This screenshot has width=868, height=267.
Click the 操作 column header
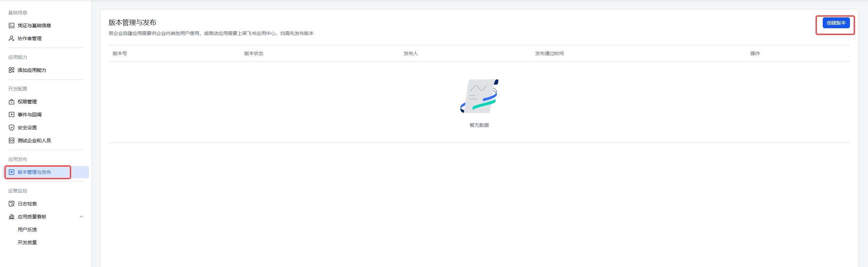(x=755, y=53)
